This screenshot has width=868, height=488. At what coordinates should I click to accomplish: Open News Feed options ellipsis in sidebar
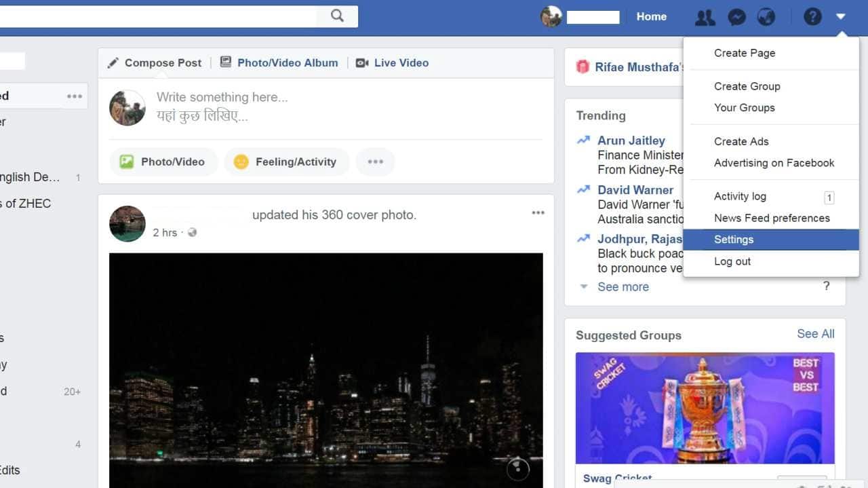(75, 96)
